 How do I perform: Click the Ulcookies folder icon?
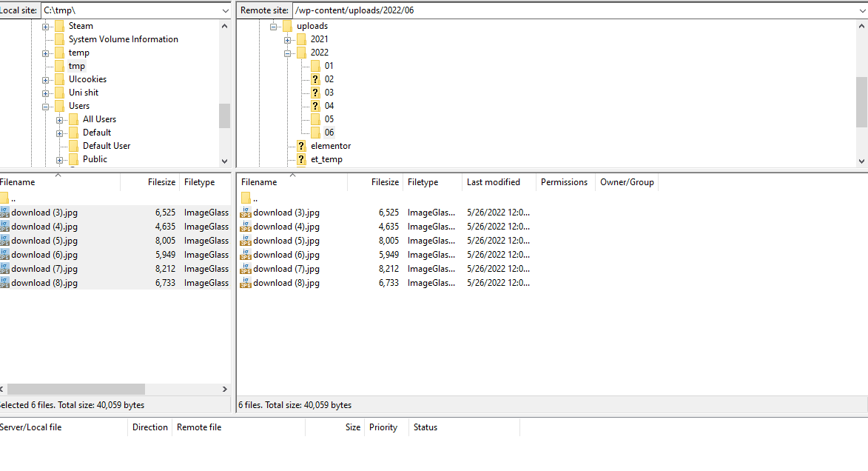point(60,79)
